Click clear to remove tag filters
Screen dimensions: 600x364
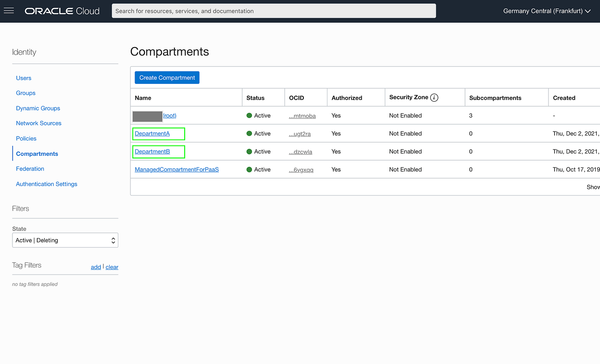[x=112, y=267]
